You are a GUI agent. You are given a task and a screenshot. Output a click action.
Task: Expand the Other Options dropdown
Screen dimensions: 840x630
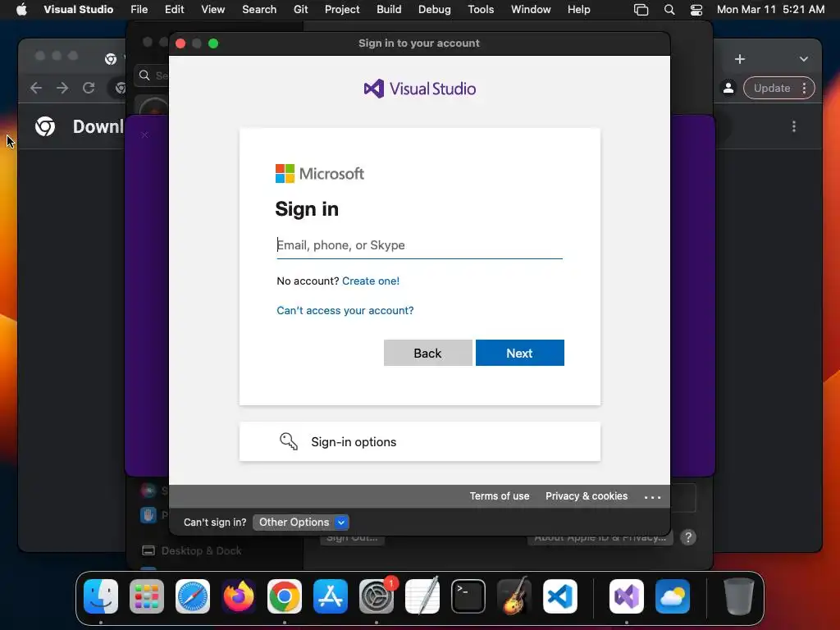pyautogui.click(x=300, y=523)
